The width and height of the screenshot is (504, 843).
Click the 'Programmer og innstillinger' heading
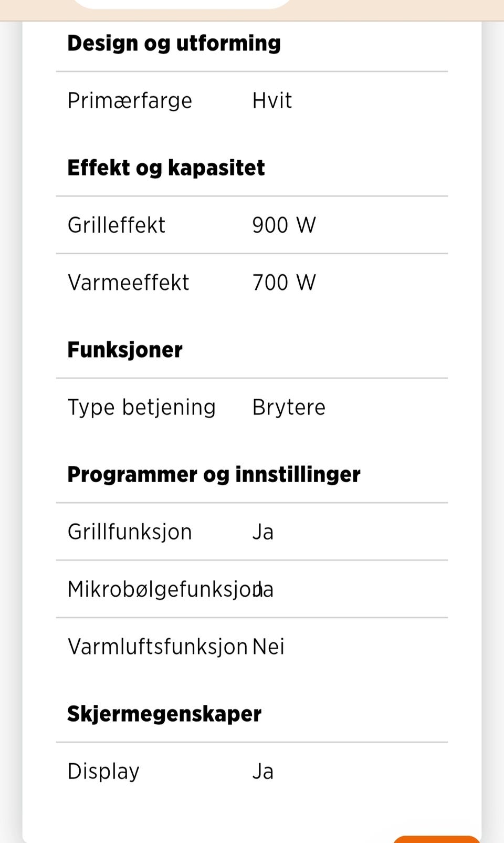click(214, 475)
